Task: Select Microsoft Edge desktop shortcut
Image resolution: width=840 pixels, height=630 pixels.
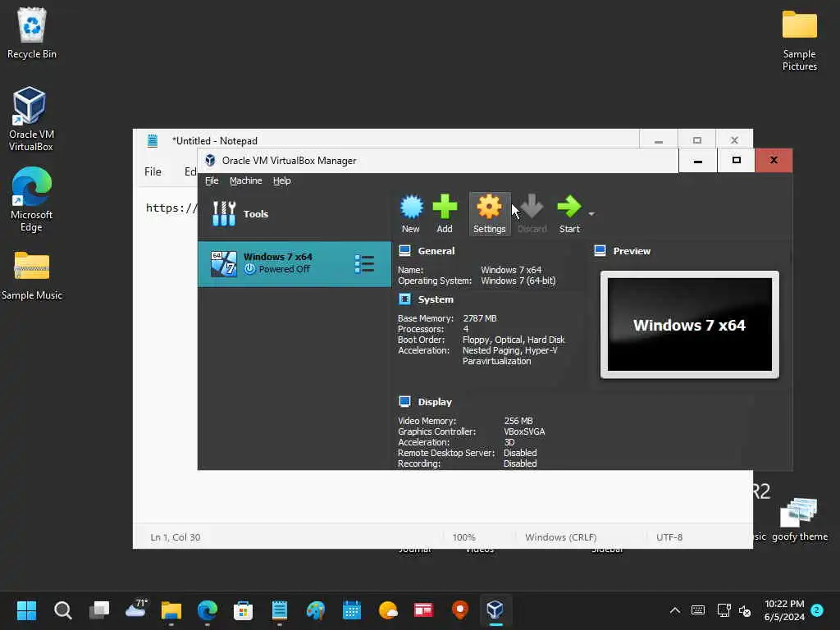Action: tap(31, 199)
